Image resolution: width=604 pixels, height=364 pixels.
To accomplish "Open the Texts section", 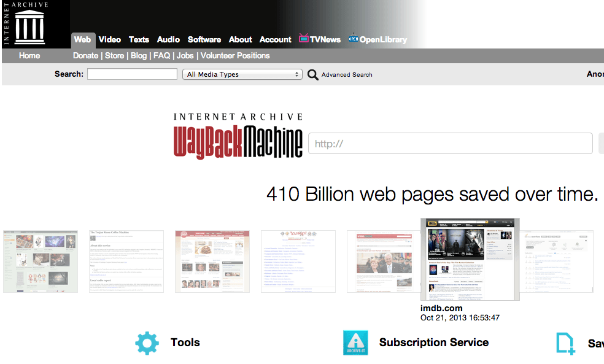I will tap(139, 40).
